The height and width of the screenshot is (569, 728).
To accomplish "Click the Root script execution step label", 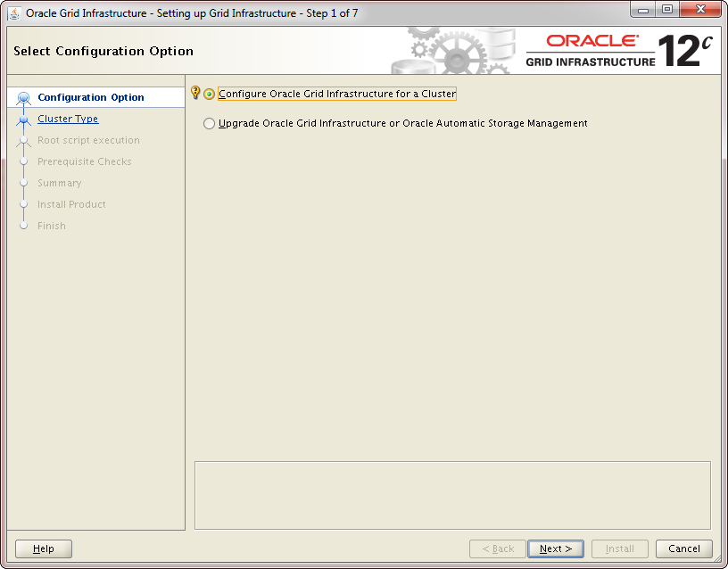I will pos(88,140).
